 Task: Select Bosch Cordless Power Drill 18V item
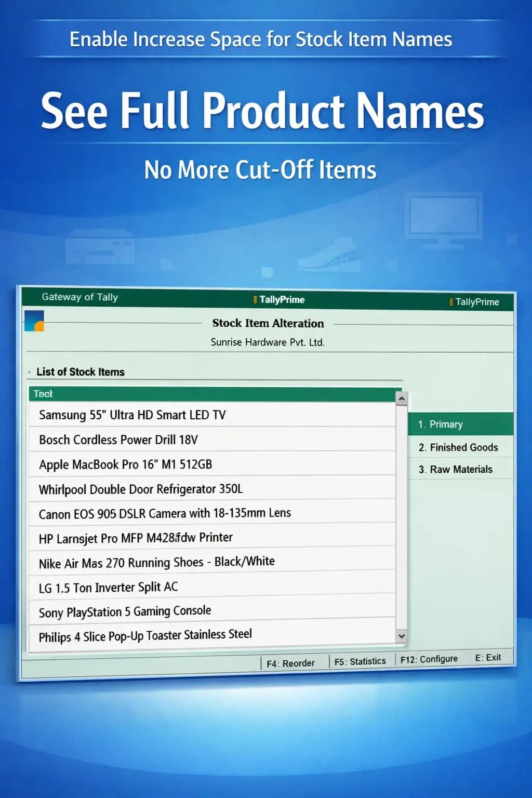pyautogui.click(x=118, y=440)
